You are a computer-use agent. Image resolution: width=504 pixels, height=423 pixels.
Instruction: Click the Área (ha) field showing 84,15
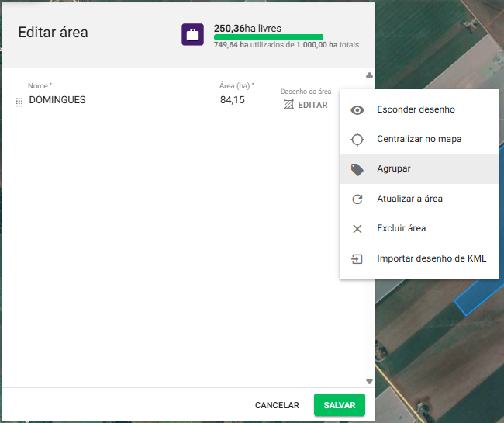(243, 100)
